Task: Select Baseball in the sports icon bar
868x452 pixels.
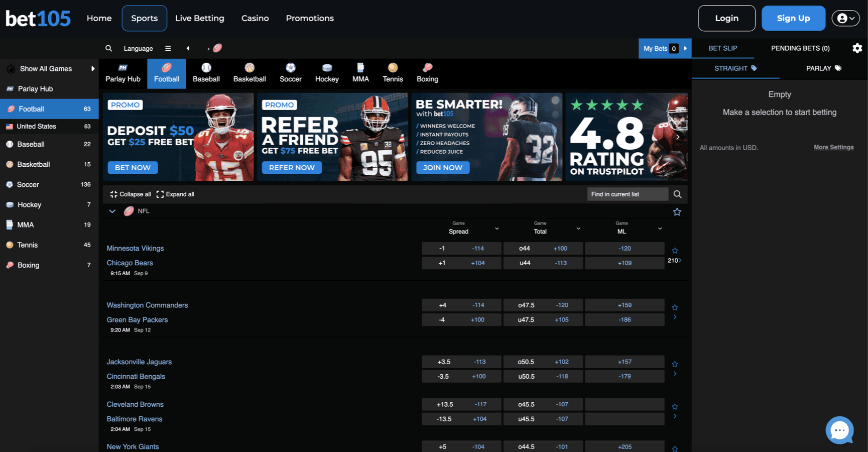Action: click(x=206, y=73)
